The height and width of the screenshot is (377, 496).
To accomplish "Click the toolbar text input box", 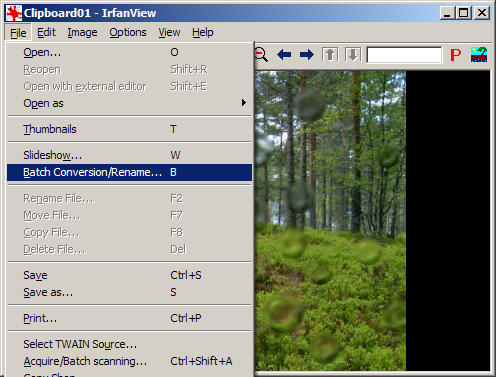I will (404, 55).
